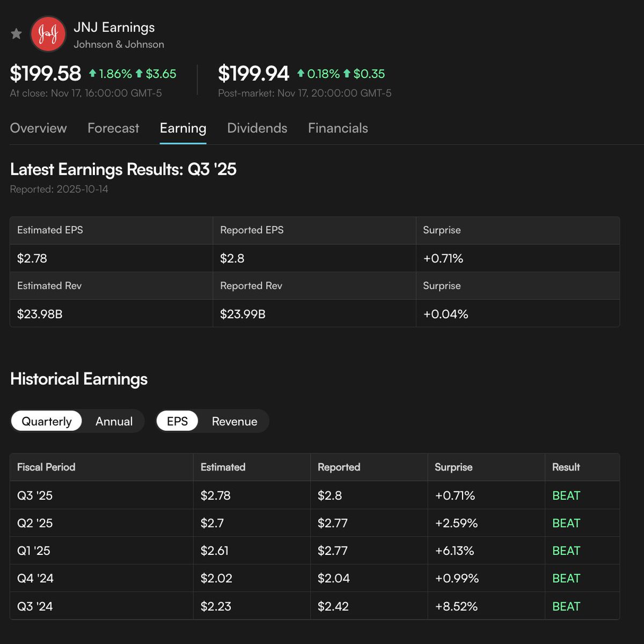Click the $2.42 reported EPS value
The width and height of the screenshot is (644, 644).
(x=333, y=606)
